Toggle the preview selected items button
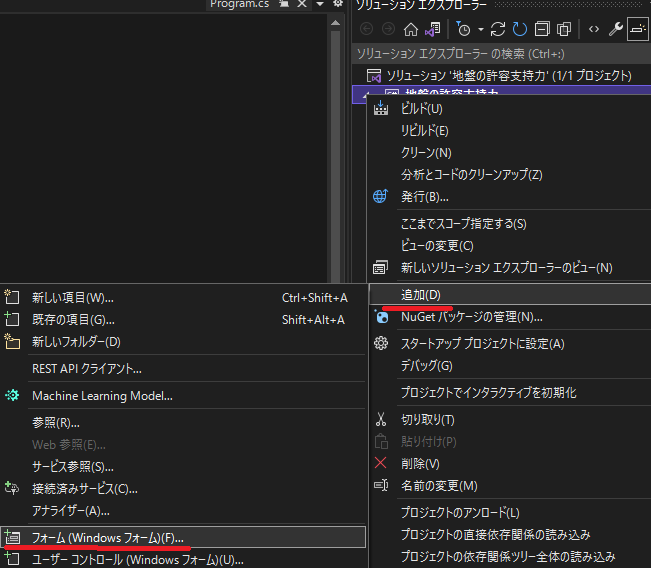The height and width of the screenshot is (568, 651). point(637,29)
